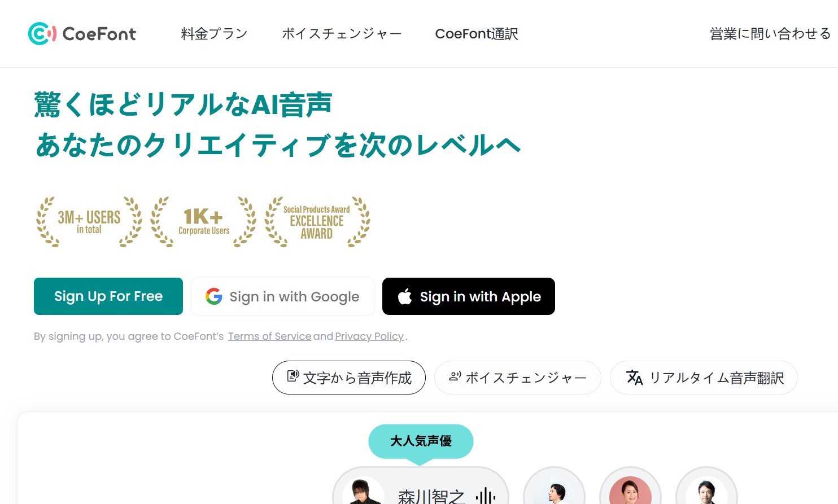Image resolution: width=838 pixels, height=504 pixels.
Task: Click the 1K+ Corporate Users badge
Action: [203, 222]
